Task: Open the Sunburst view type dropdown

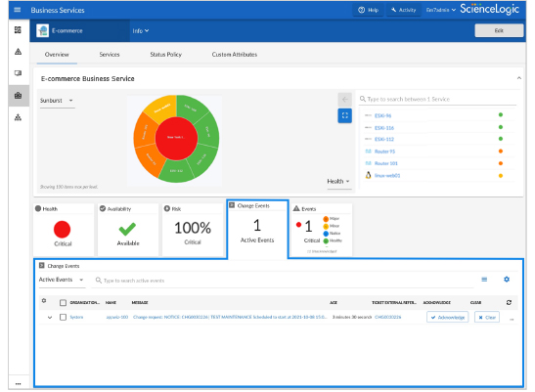Action: pyautogui.click(x=57, y=101)
